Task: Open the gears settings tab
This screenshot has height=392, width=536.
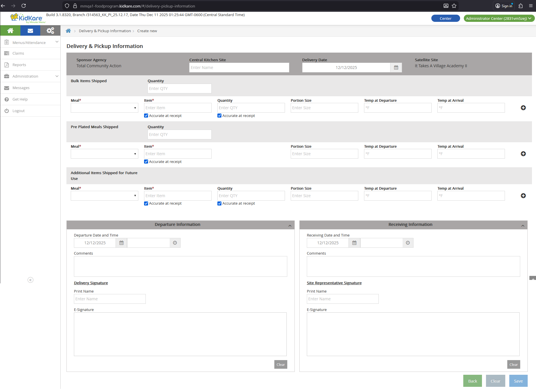Action: tap(50, 30)
